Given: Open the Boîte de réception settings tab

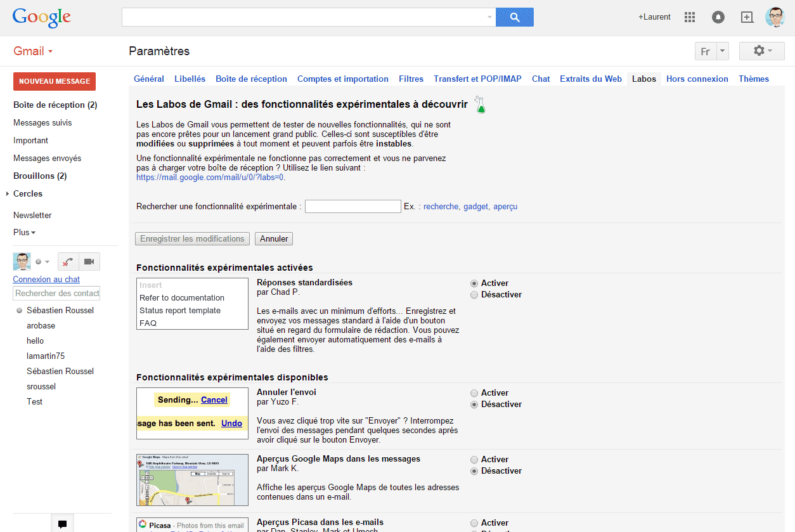Looking at the screenshot, I should (252, 79).
